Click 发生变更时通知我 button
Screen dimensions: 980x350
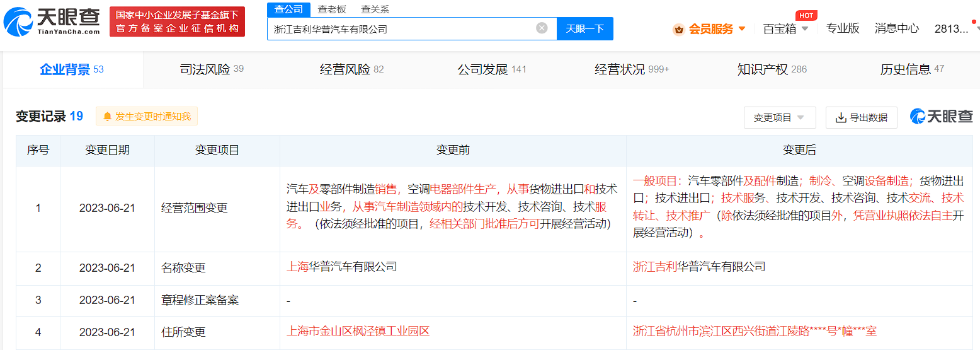(147, 117)
